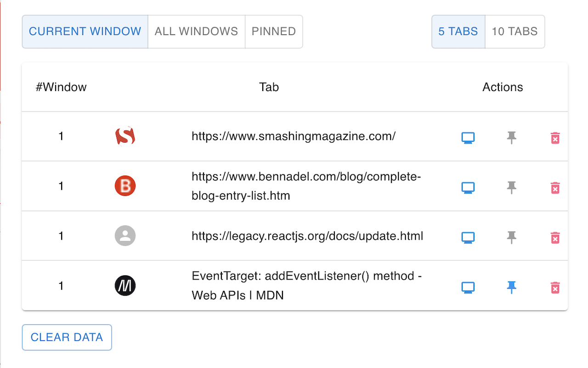
Task: Select the 5 TABS page size
Action: pos(458,31)
